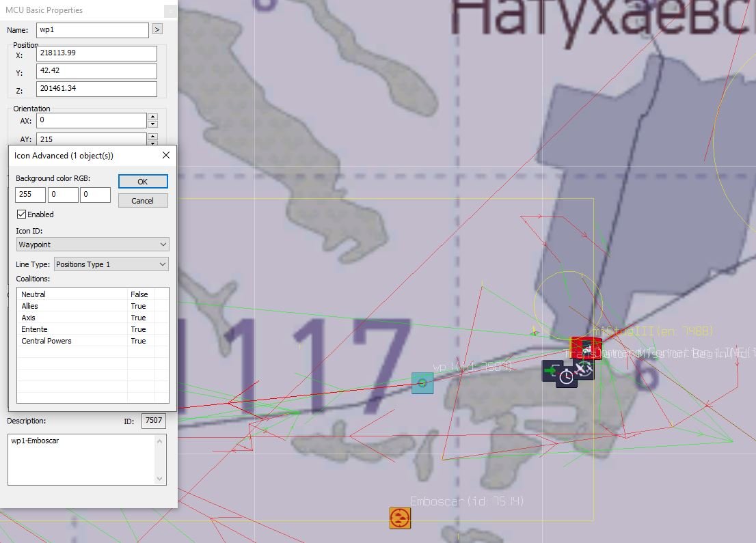Image resolution: width=756 pixels, height=543 pixels.
Task: Click the Emboscar (id 7514) map label
Action: point(467,501)
